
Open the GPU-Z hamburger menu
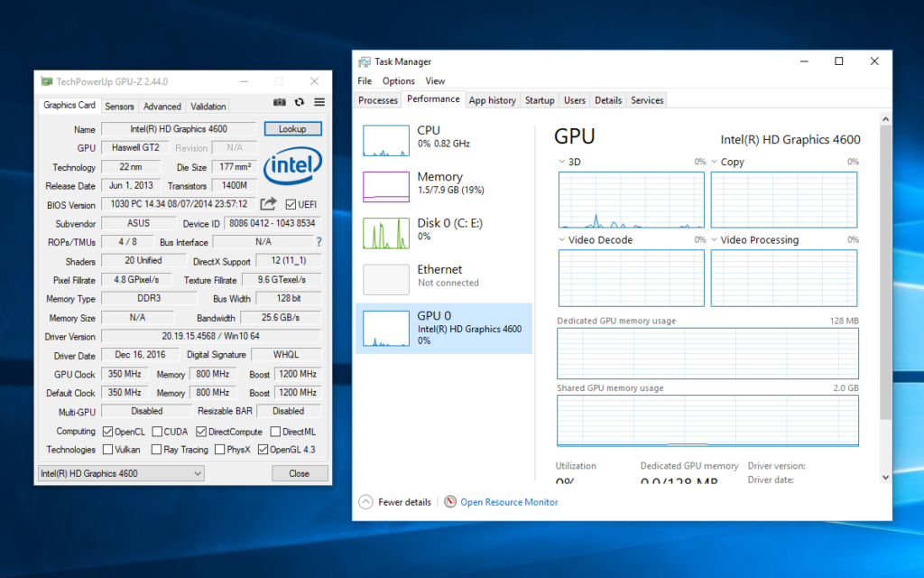[x=318, y=102]
